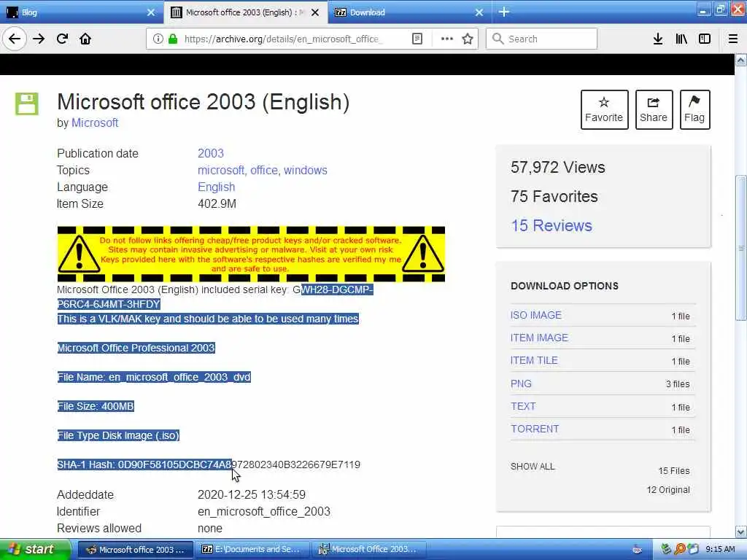Viewport: 747px width, 560px height.
Task: Click the Addeddate value 2020-12-25 13:54:59
Action: click(x=252, y=495)
